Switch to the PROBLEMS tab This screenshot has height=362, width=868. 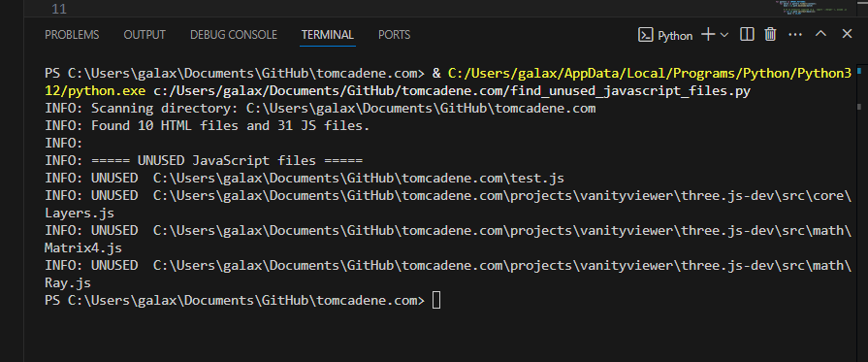pos(72,35)
